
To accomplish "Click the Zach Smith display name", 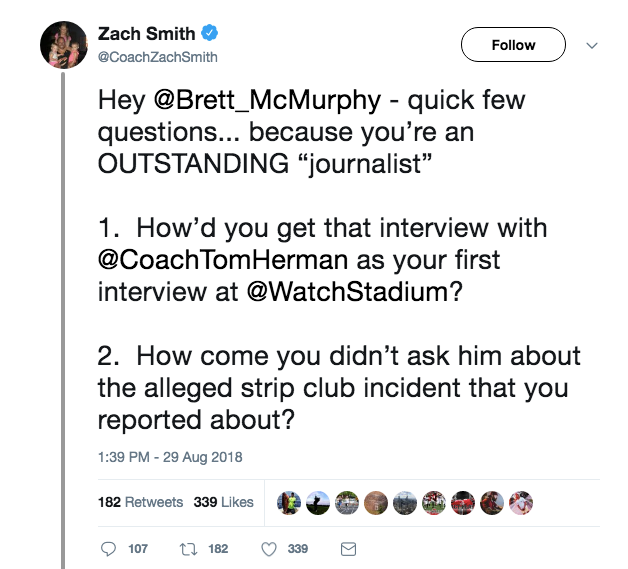I will coord(147,35).
